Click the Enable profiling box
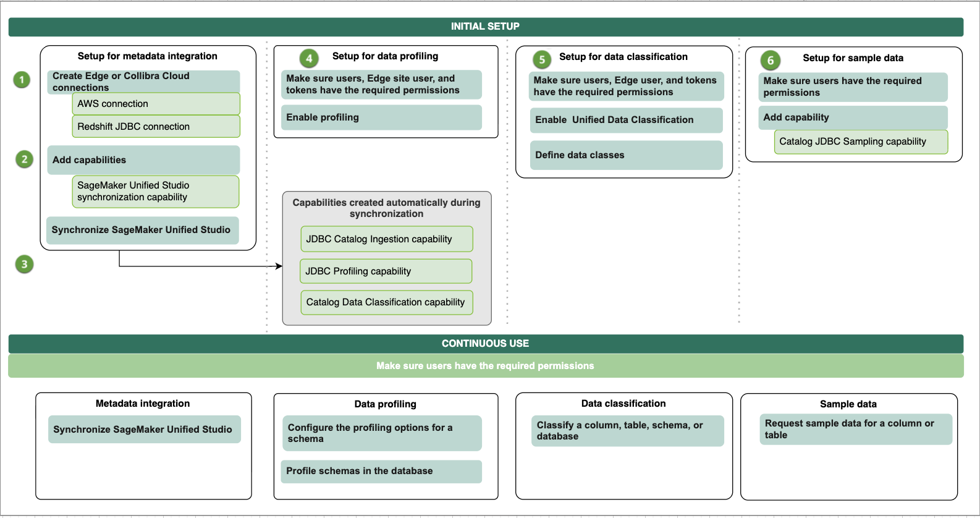This screenshot has width=980, height=518. 381,117
